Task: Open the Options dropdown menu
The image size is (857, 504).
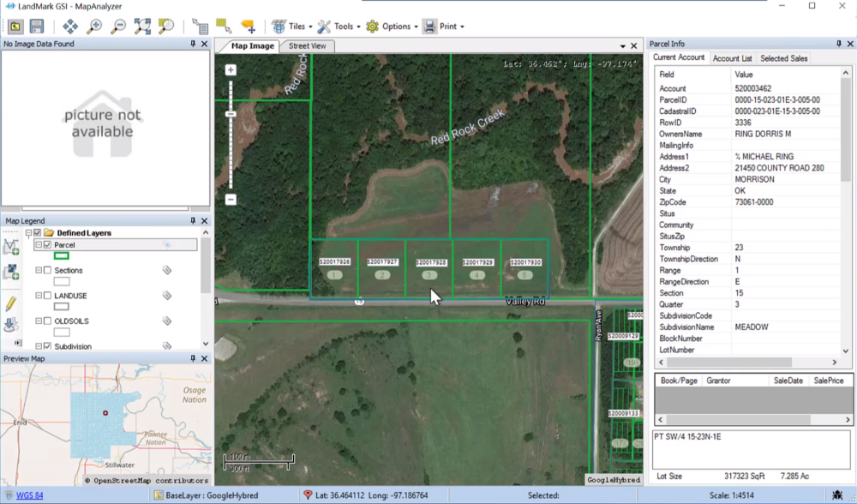Action: pyautogui.click(x=394, y=26)
